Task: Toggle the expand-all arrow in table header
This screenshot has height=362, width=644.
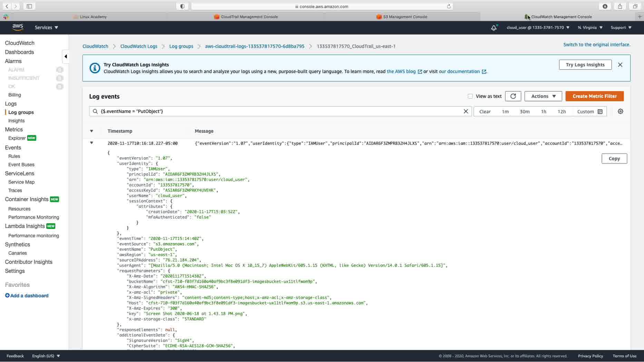Action: (91, 131)
